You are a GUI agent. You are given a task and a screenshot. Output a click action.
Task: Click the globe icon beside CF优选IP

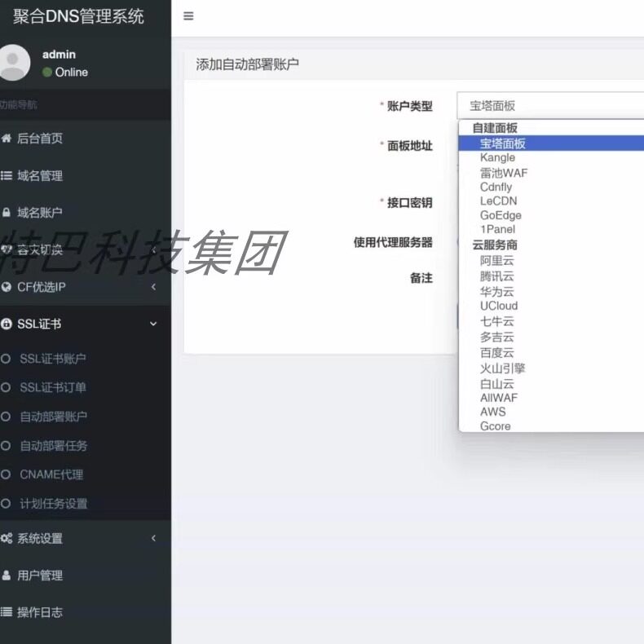(x=7, y=287)
